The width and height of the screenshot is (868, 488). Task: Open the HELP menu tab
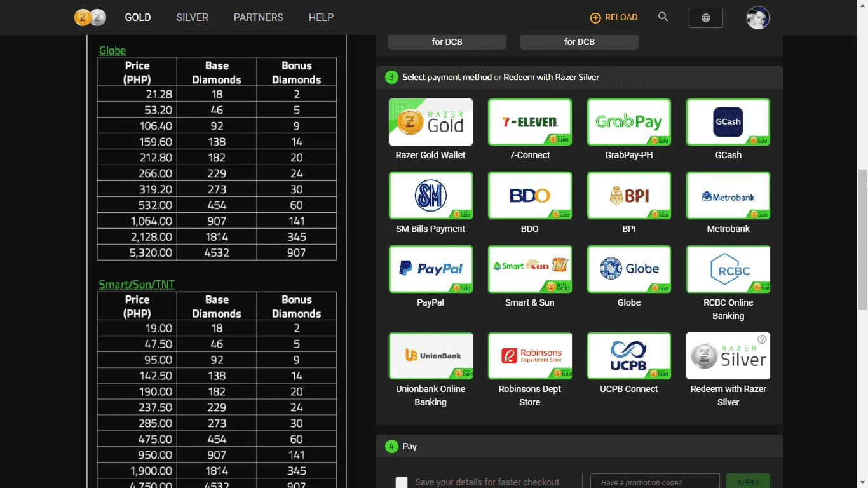(x=321, y=17)
